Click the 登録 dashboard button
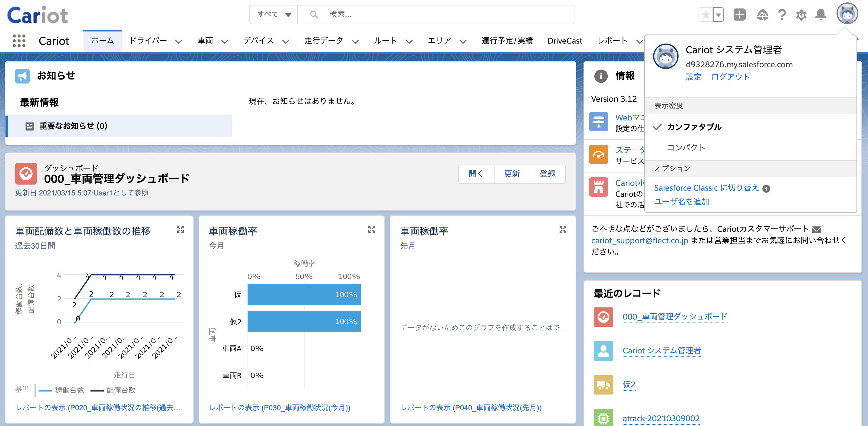868x426 pixels. pos(547,174)
